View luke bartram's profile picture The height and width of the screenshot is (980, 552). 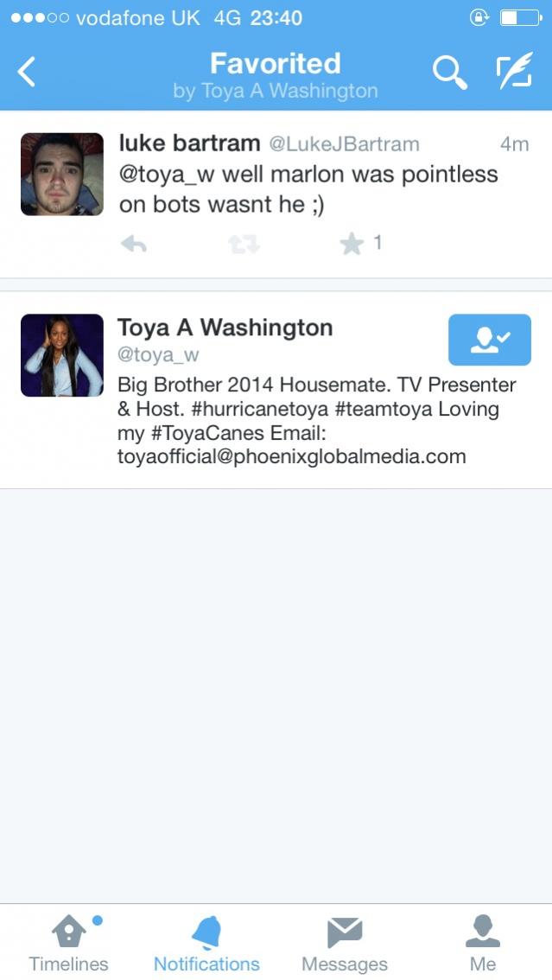(x=62, y=175)
